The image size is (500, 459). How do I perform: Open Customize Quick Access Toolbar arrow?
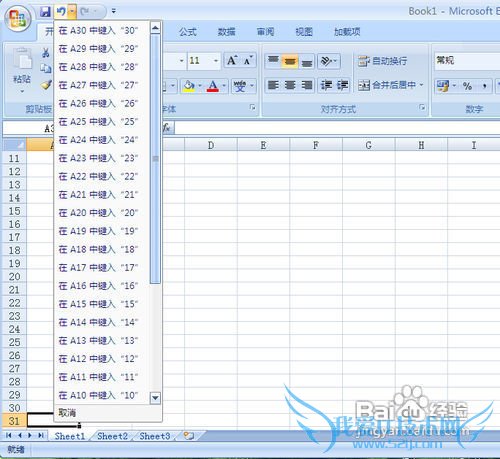114,12
